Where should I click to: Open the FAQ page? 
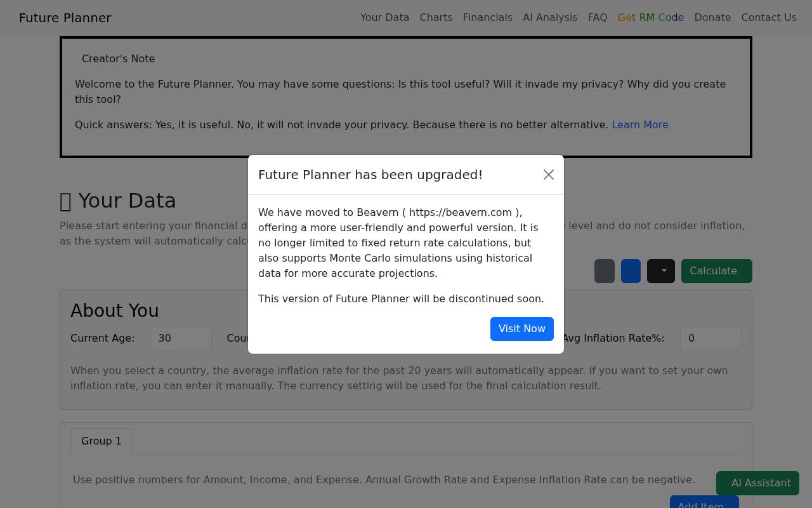pyautogui.click(x=598, y=18)
